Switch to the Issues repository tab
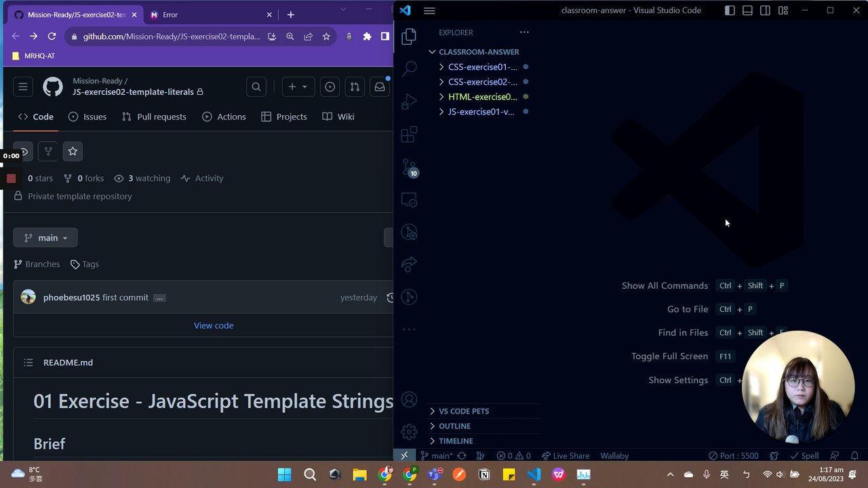 87,117
